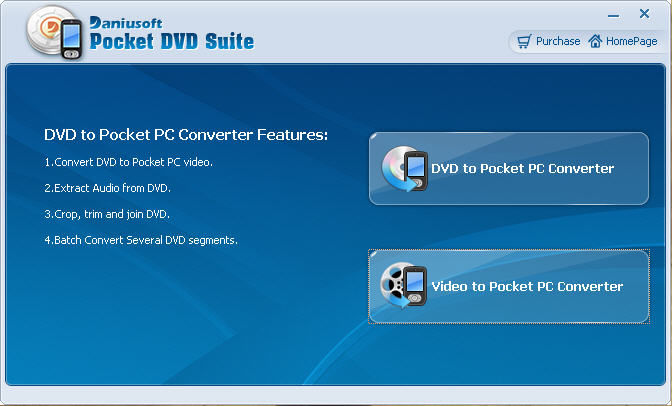Close the Pocket DVD Suite window
Viewport: 672px width, 406px height.
point(644,14)
